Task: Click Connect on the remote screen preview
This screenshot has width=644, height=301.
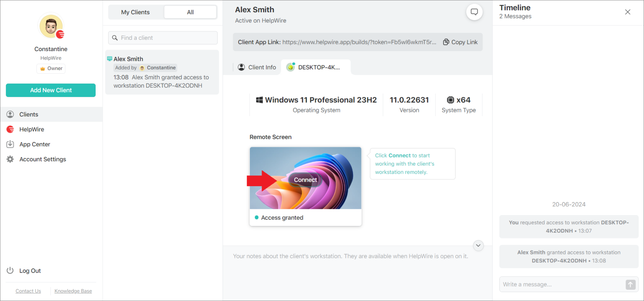Action: (x=305, y=179)
